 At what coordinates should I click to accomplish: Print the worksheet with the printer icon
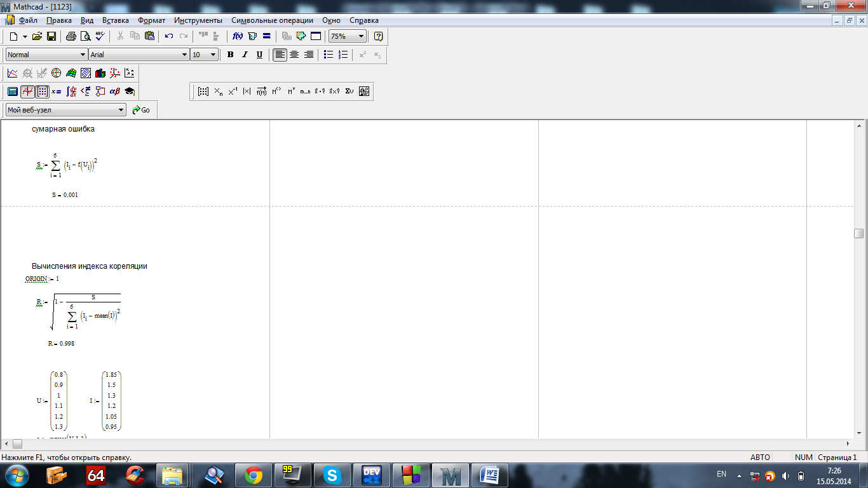click(x=71, y=36)
